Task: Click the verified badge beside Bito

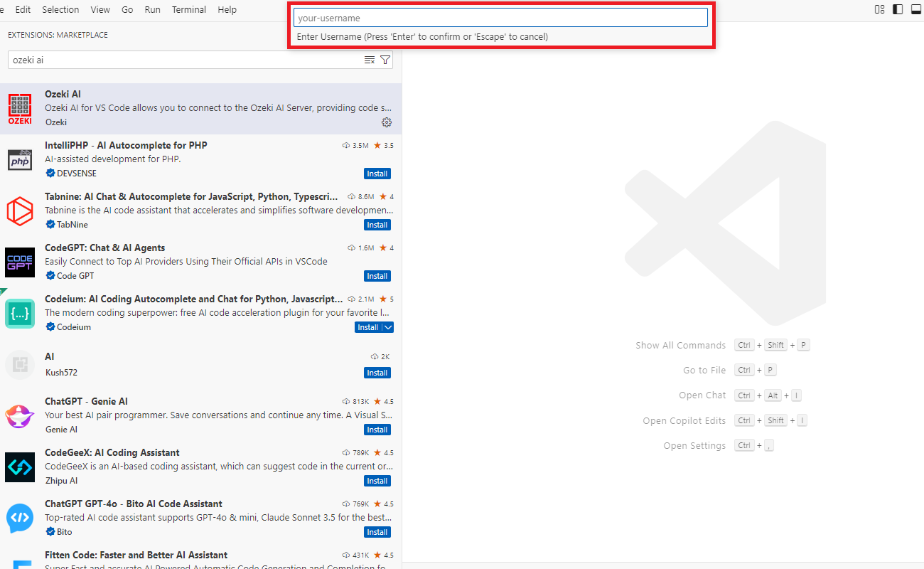Action: tap(50, 532)
